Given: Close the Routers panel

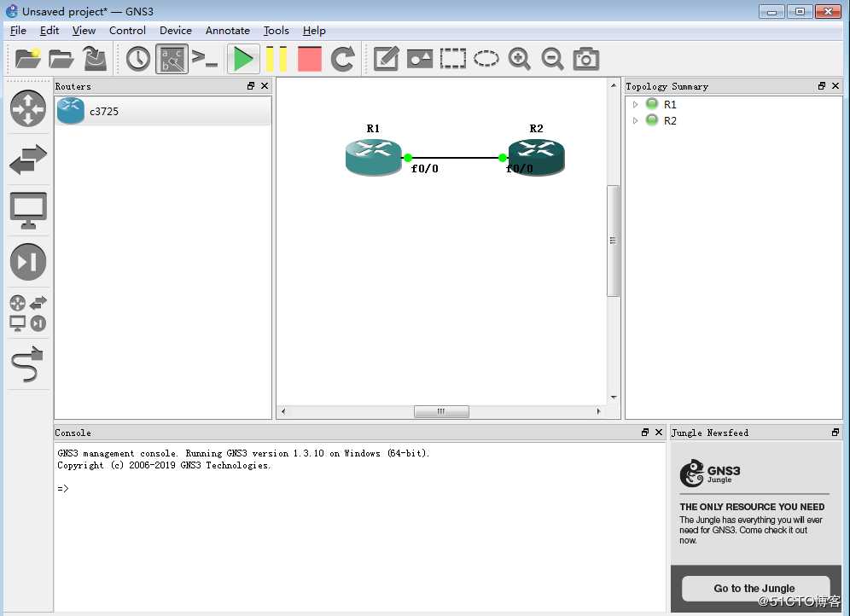Looking at the screenshot, I should 265,85.
